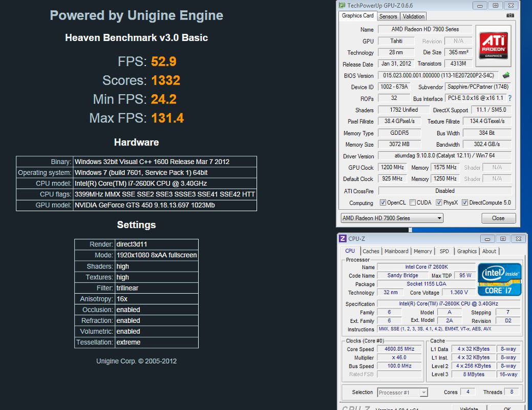The image size is (532, 410).
Task: Click the ATI Radeon logo in GPU-Z
Action: (493, 46)
